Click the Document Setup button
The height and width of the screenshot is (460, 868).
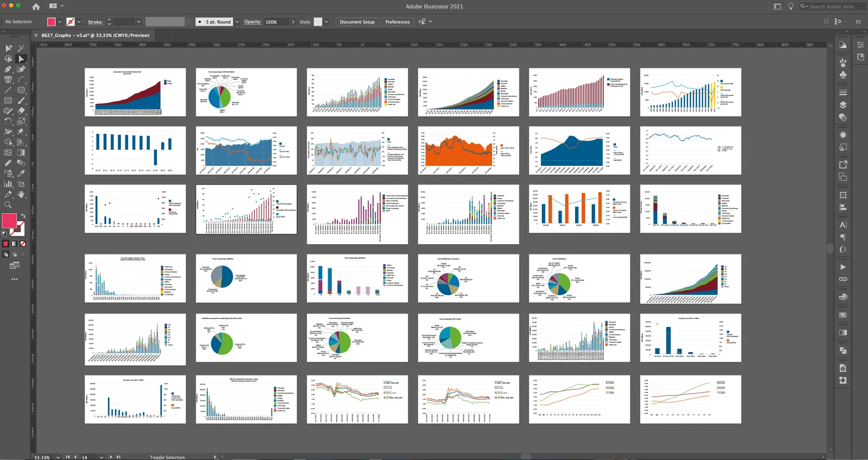[357, 22]
